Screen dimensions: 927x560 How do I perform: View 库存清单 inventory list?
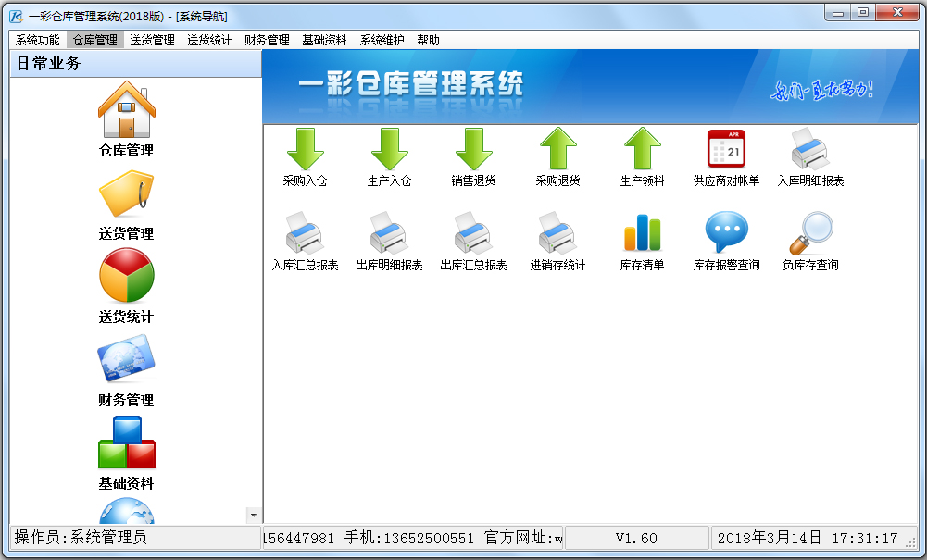pyautogui.click(x=642, y=243)
